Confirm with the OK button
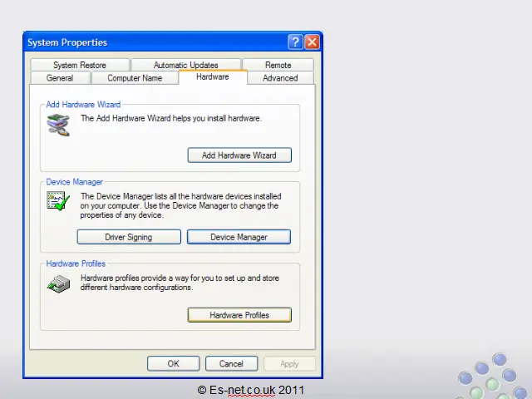The image size is (532, 399). [174, 364]
